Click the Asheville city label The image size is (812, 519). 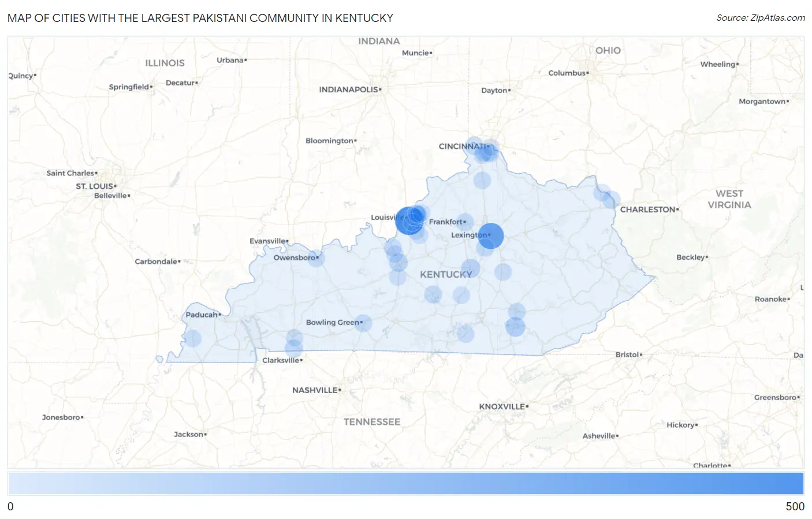click(x=599, y=436)
